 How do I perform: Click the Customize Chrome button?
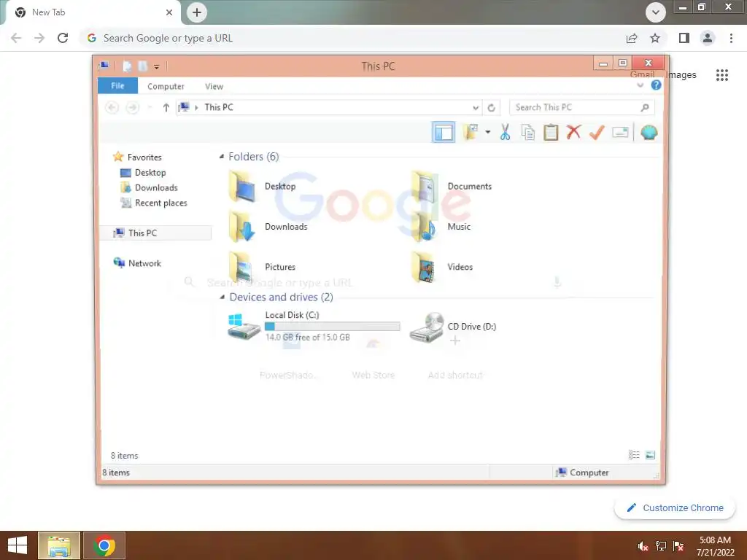(x=675, y=507)
